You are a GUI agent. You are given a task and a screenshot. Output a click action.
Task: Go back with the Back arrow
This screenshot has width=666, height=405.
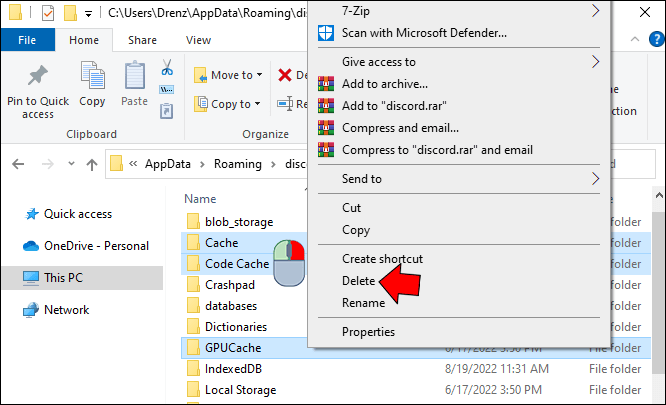click(x=18, y=164)
